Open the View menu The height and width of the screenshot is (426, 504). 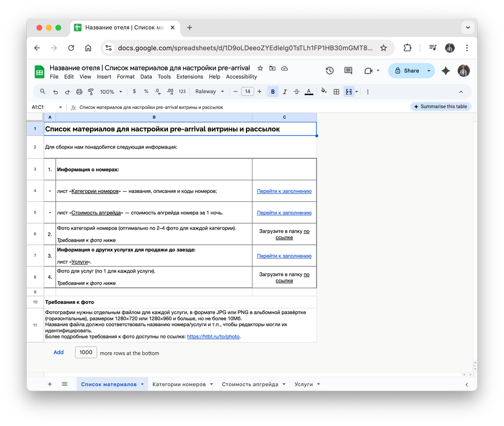[85, 77]
